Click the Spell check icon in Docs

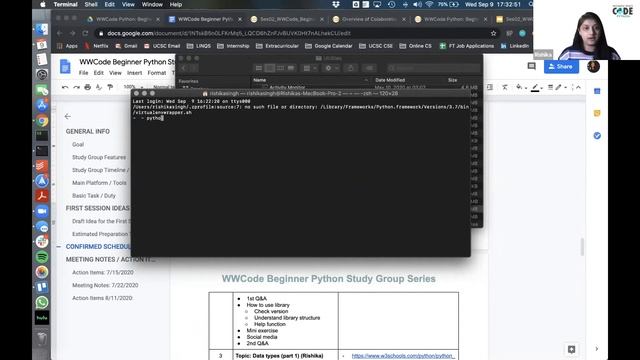(x=99, y=87)
